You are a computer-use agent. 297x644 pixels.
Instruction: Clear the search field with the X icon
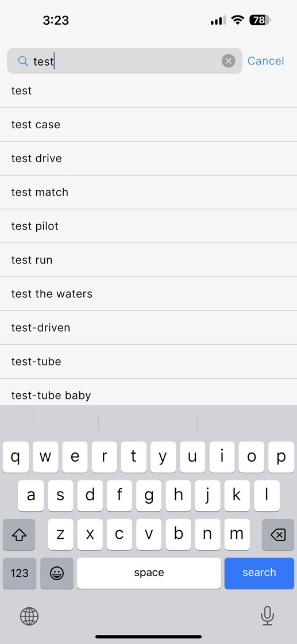[229, 61]
